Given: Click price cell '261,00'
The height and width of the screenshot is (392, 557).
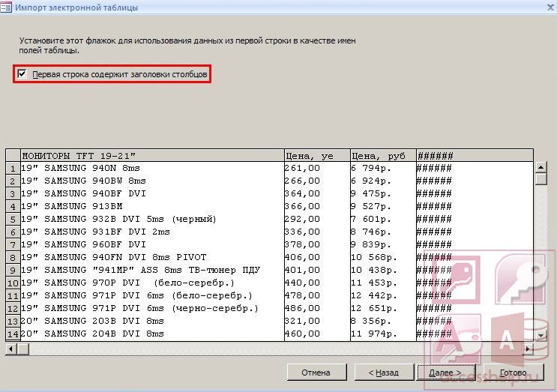Looking at the screenshot, I should coord(317,169).
